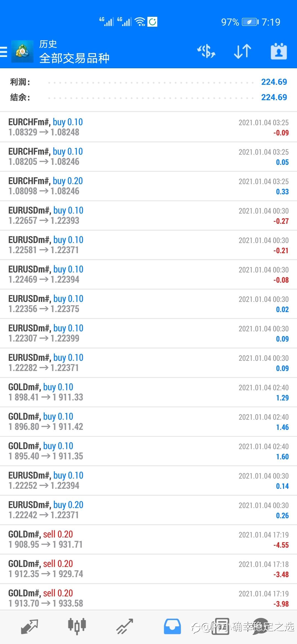
Task: Open the Trade tab trend icon
Action: [125, 626]
